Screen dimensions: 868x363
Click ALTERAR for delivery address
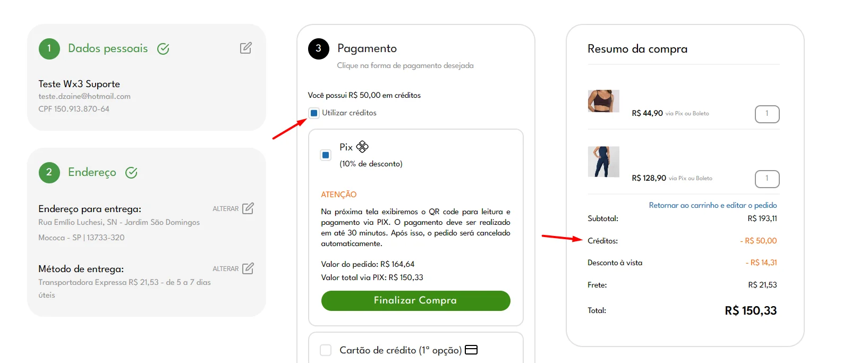[x=226, y=209]
